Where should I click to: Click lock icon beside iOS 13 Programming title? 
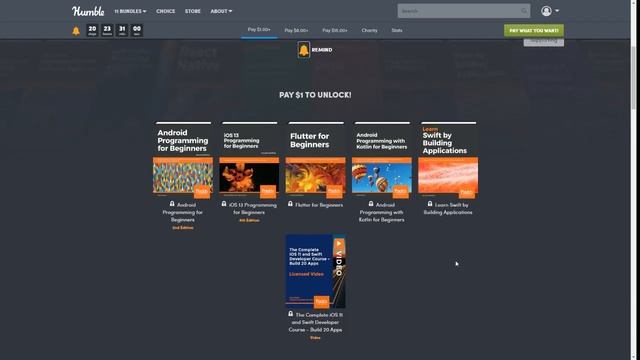click(x=224, y=204)
